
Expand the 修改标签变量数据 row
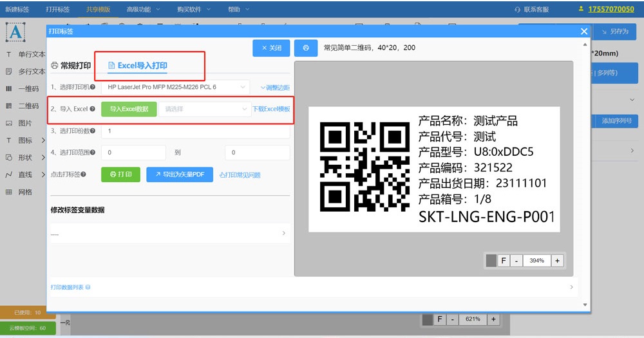170,233
